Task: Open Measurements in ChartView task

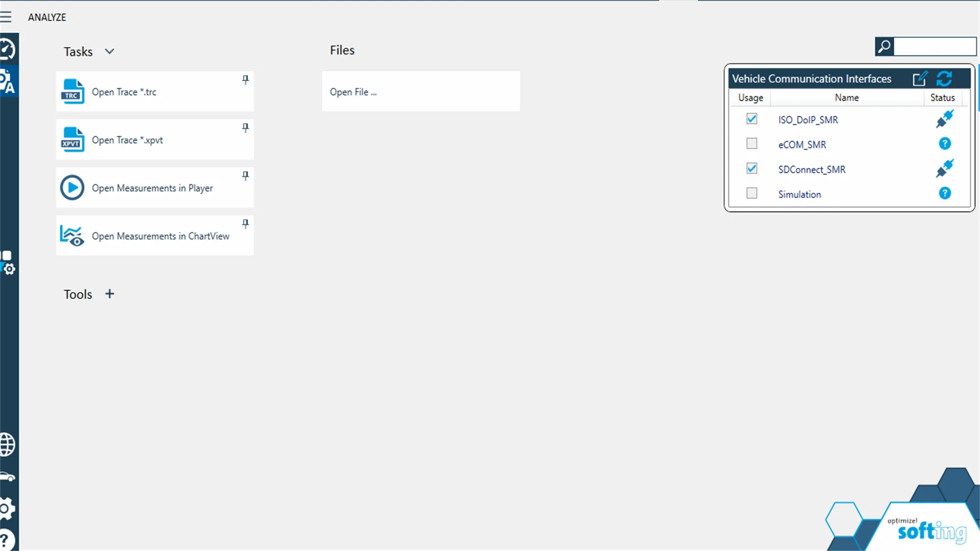Action: pos(160,236)
